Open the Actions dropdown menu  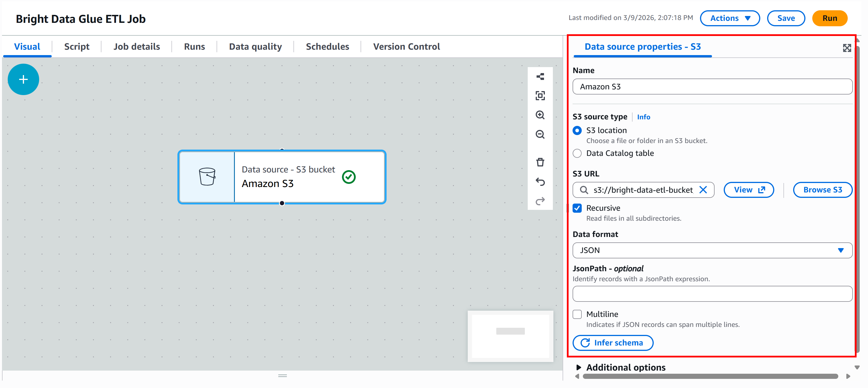tap(730, 18)
